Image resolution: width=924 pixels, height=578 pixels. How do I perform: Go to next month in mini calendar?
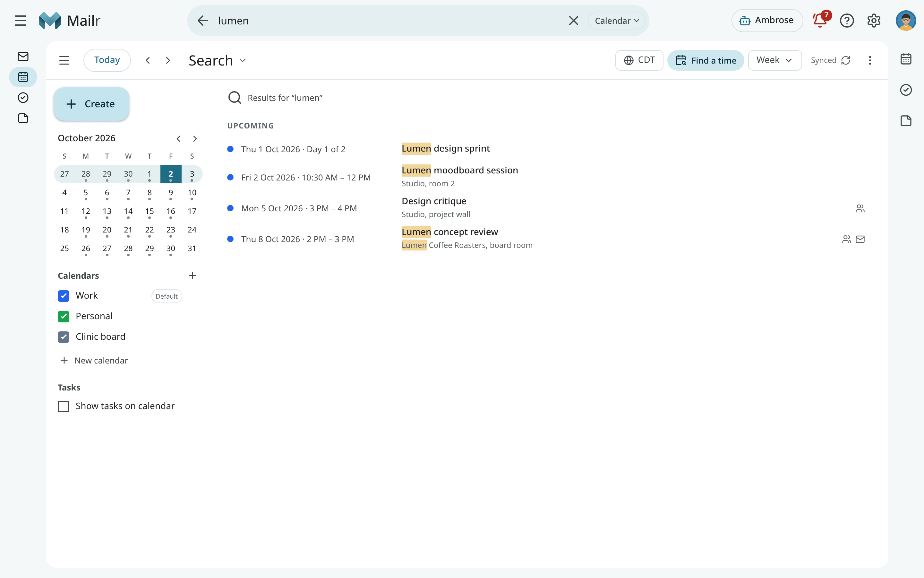pos(195,139)
